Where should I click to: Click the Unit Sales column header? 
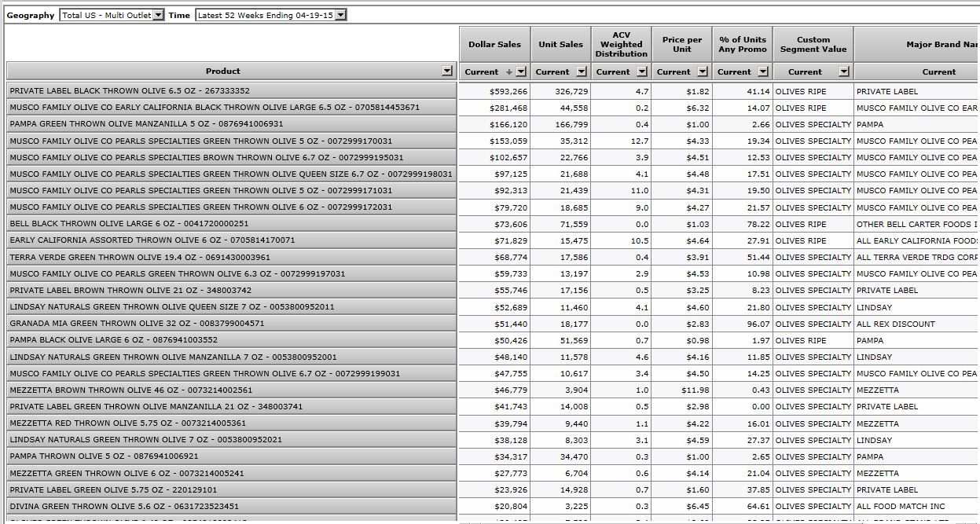pos(560,44)
